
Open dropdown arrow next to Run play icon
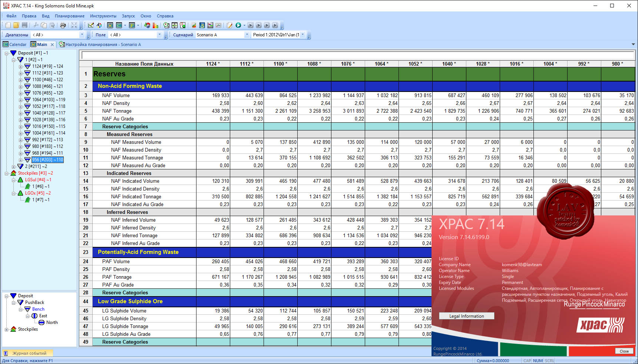pos(244,25)
